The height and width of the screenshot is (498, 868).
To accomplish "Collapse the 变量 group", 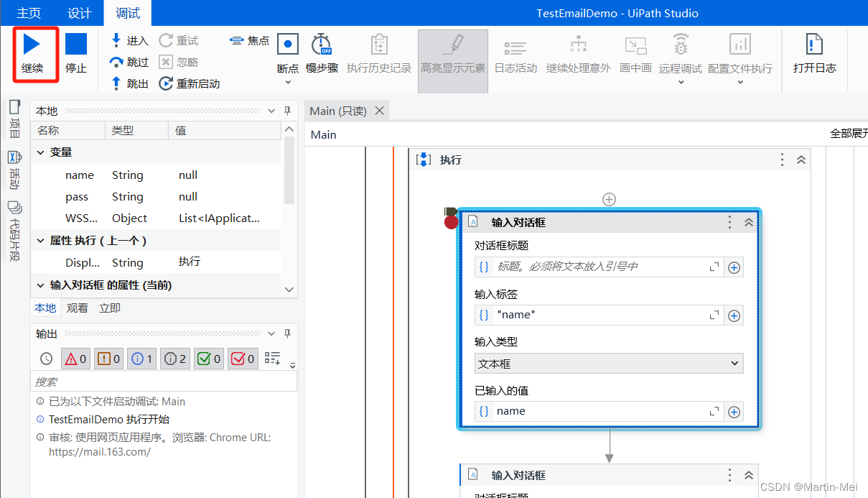I will (39, 152).
